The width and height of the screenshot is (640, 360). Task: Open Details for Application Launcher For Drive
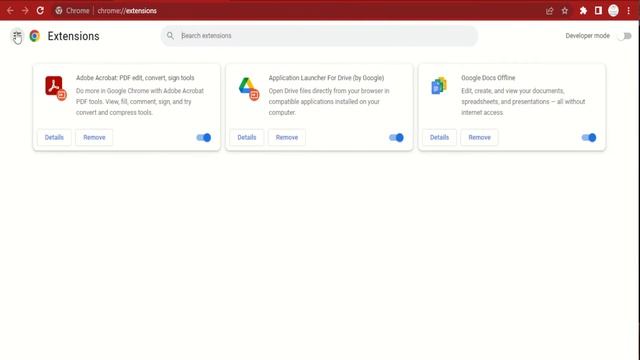(x=247, y=138)
